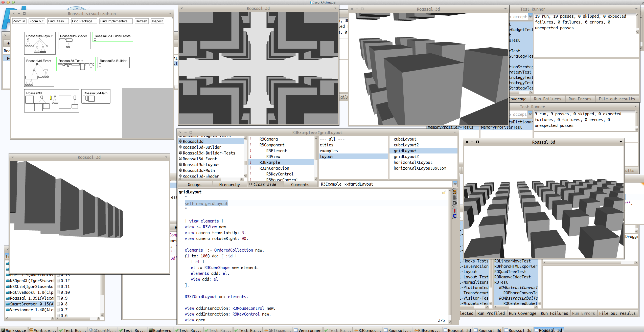Click the Roassal3d package icon in browser
This screenshot has width=644, height=332.
click(180, 141)
